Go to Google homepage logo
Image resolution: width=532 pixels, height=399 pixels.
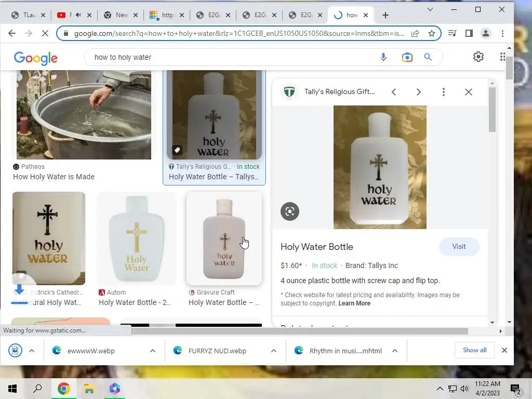(x=36, y=58)
